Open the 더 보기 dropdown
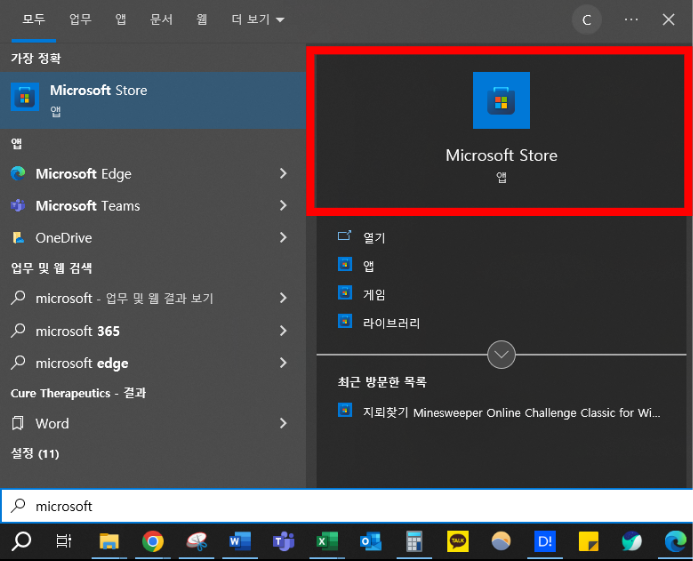 pos(258,19)
